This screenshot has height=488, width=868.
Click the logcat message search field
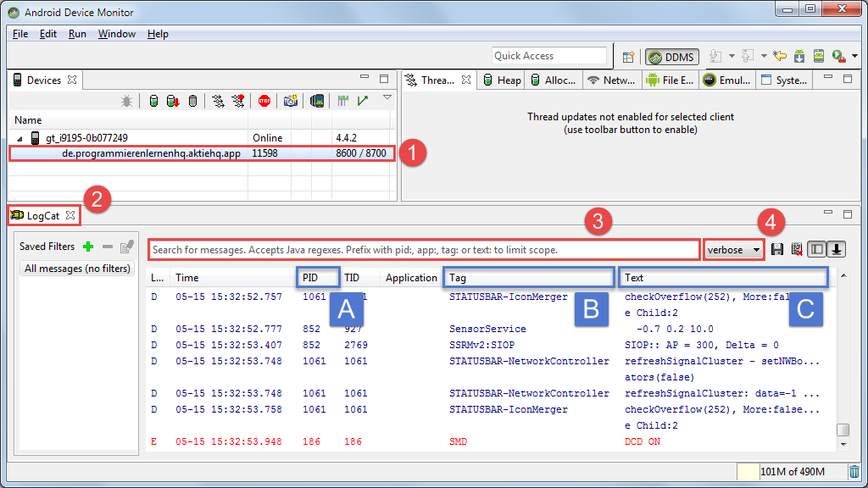tap(424, 250)
